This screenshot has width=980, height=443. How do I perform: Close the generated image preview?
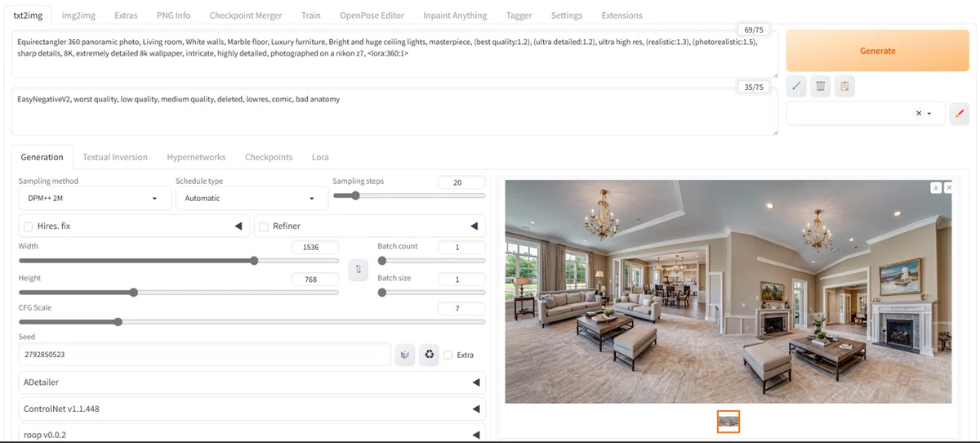(x=948, y=187)
